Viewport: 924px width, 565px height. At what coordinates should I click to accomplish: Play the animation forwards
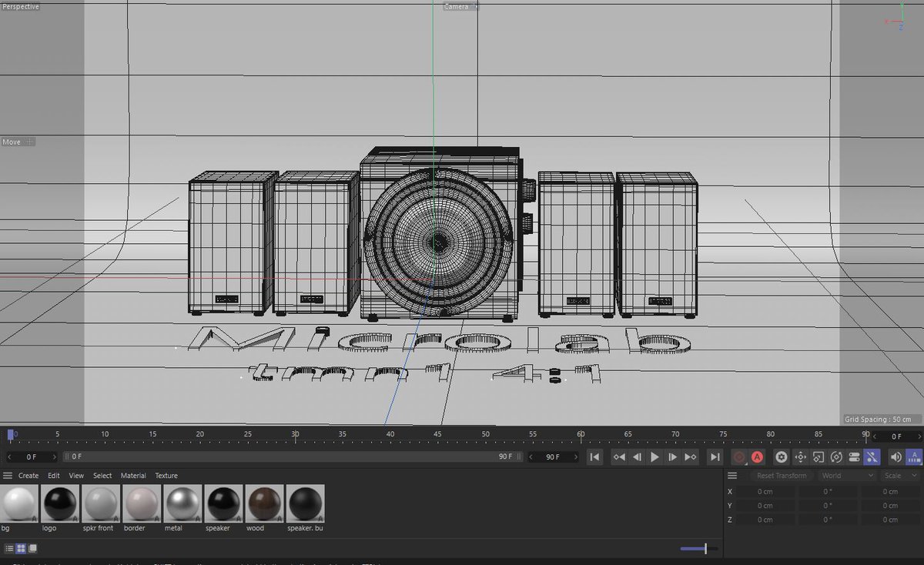coord(654,456)
